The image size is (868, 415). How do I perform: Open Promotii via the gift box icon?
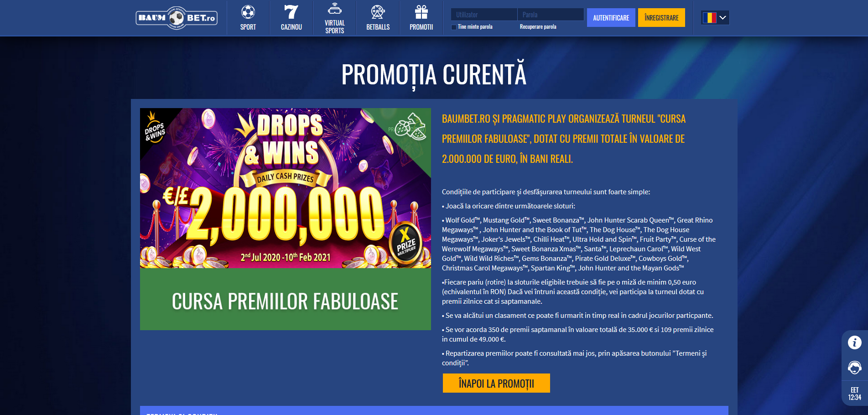421,12
